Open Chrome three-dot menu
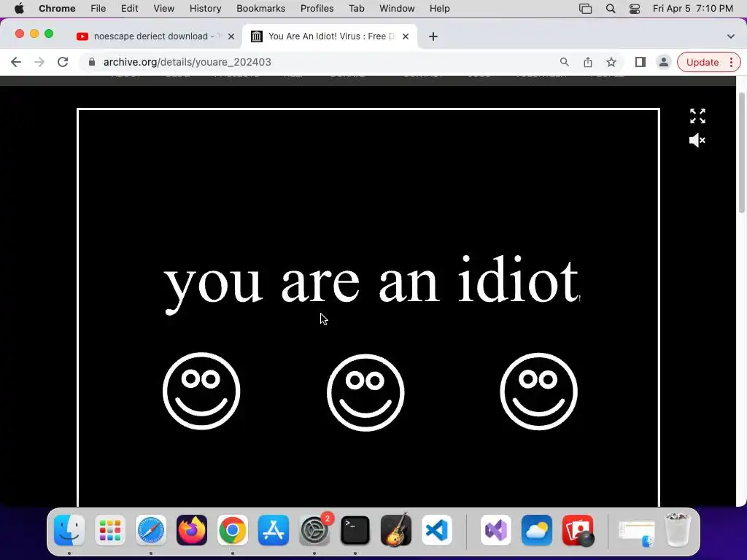The image size is (747, 560). 731,62
